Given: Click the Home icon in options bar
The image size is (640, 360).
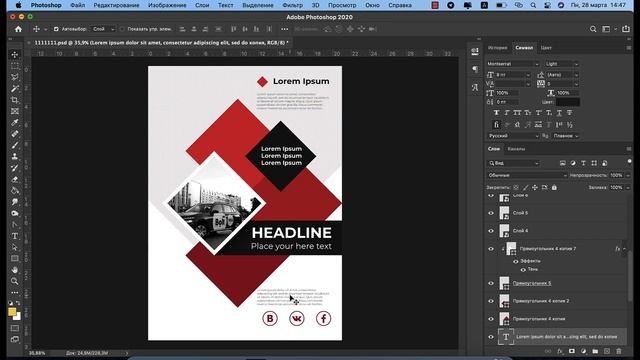Looking at the screenshot, I should click(x=18, y=29).
